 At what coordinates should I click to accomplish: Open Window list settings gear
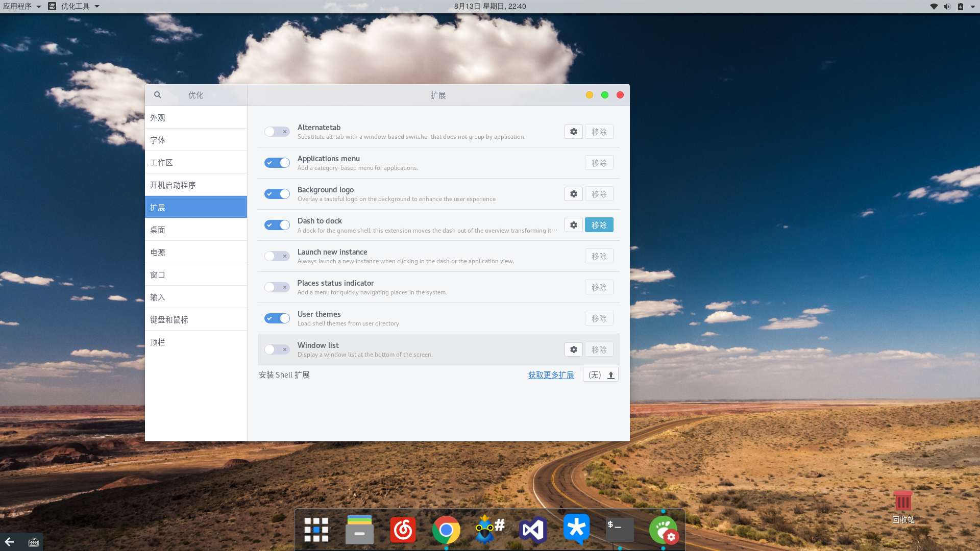point(574,349)
